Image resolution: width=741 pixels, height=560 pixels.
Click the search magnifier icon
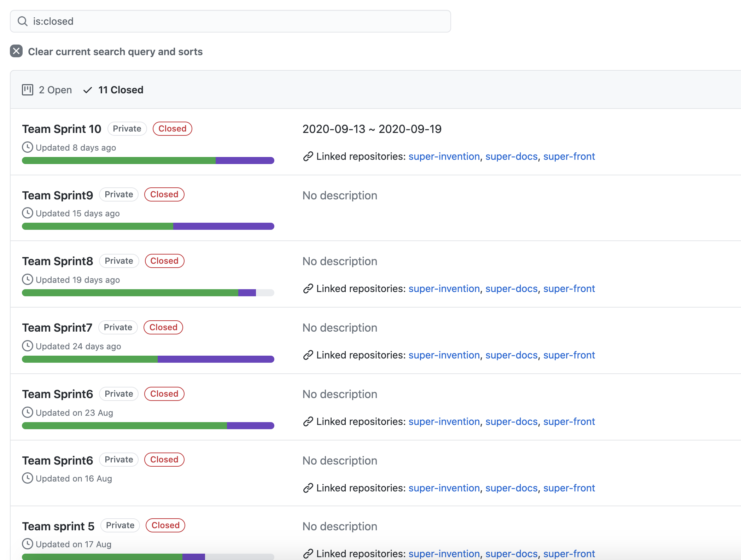tap(23, 21)
